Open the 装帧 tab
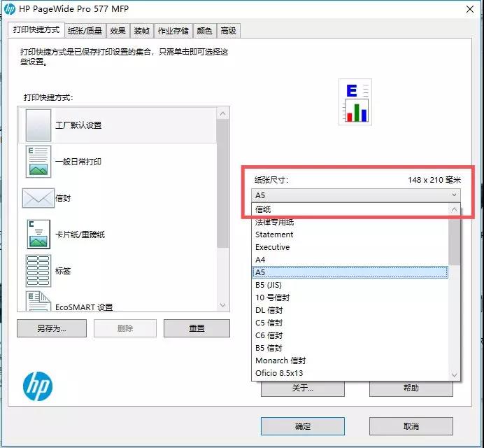 [x=142, y=31]
